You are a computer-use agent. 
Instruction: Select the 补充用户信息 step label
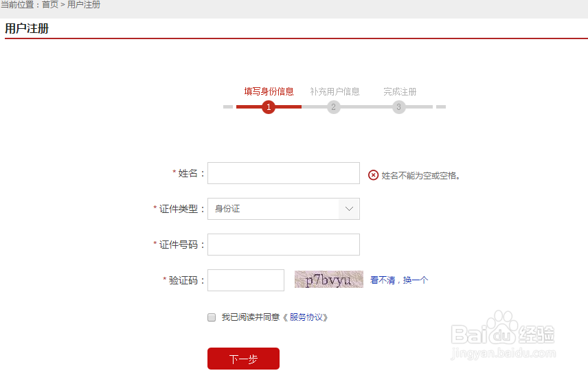point(335,91)
